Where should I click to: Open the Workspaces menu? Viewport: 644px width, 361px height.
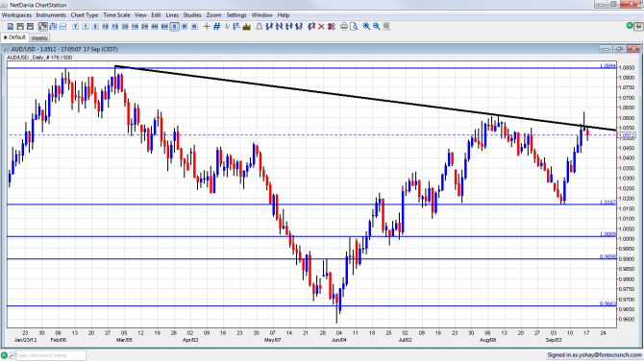click(x=17, y=14)
